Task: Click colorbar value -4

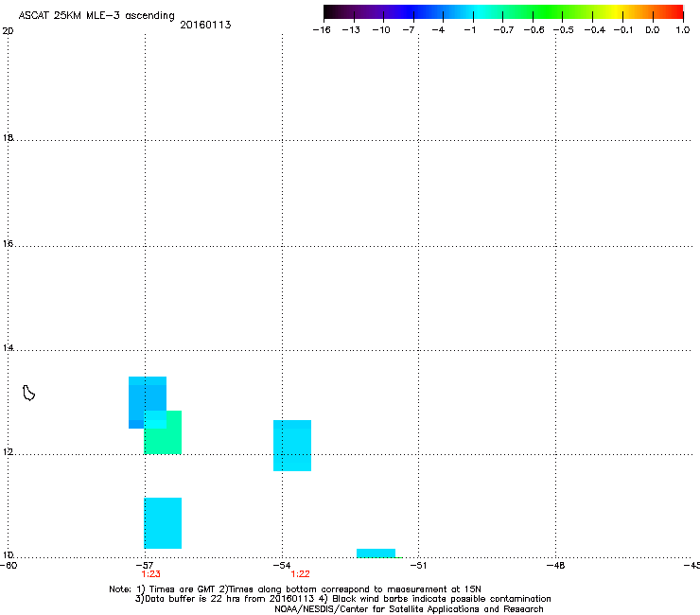Action: click(438, 30)
